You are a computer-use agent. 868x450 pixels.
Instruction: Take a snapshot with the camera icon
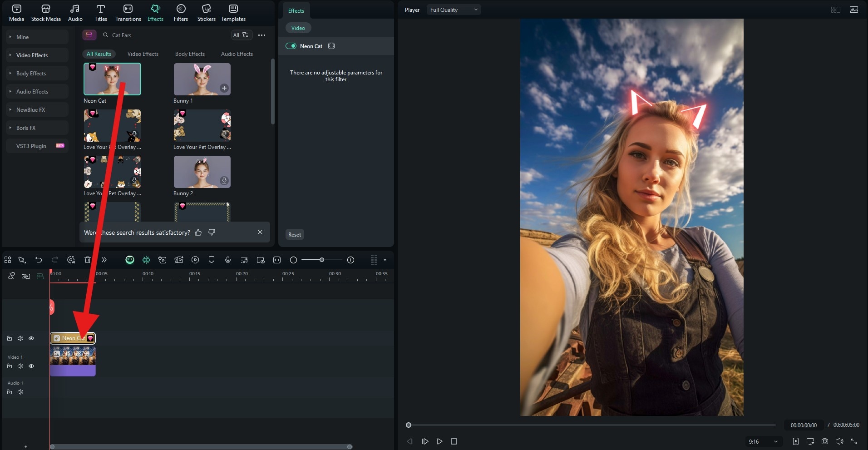click(x=825, y=441)
